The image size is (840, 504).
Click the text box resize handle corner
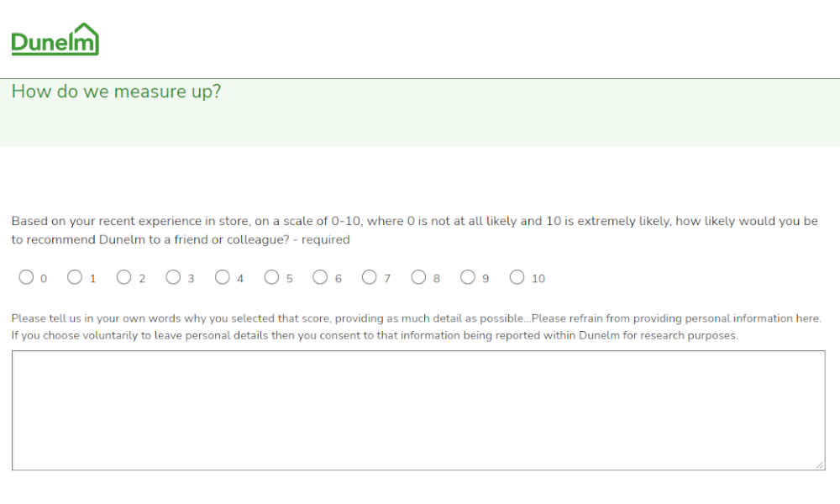pyautogui.click(x=820, y=465)
